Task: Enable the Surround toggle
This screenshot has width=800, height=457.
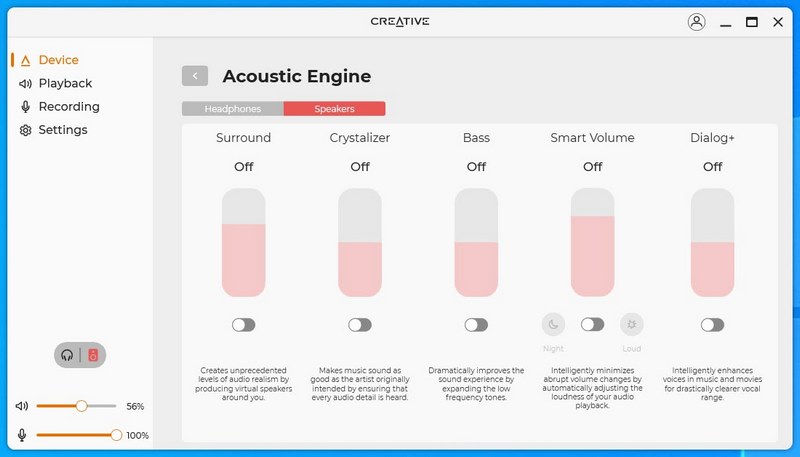Action: tap(243, 325)
